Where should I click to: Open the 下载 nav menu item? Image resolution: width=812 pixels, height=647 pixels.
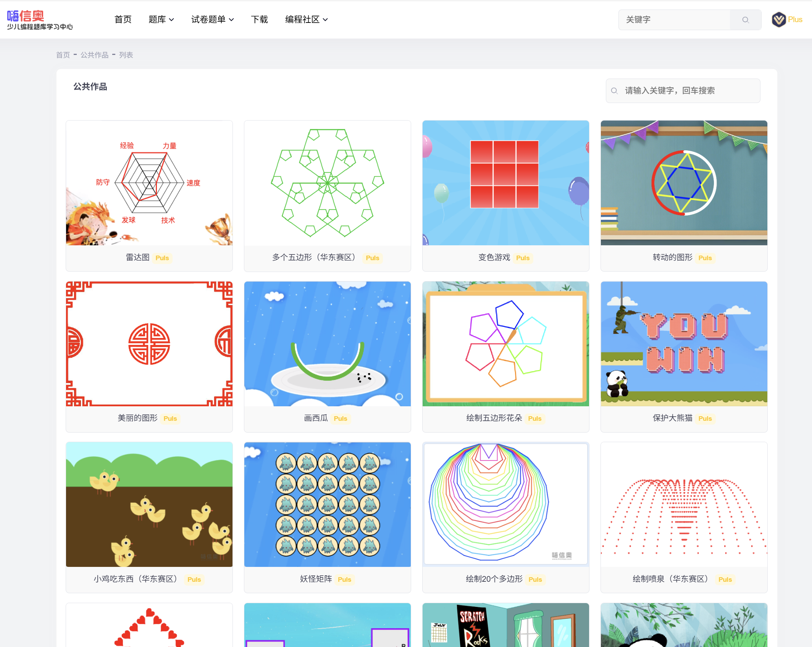coord(259,19)
